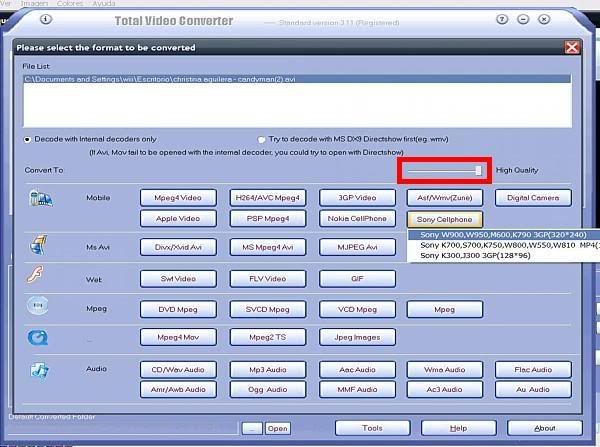The image size is (600, 447).
Task: Click Mpeg4 Video button
Action: [178, 198]
